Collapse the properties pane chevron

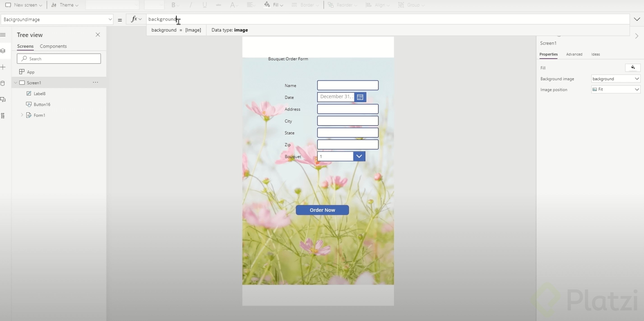(637, 36)
